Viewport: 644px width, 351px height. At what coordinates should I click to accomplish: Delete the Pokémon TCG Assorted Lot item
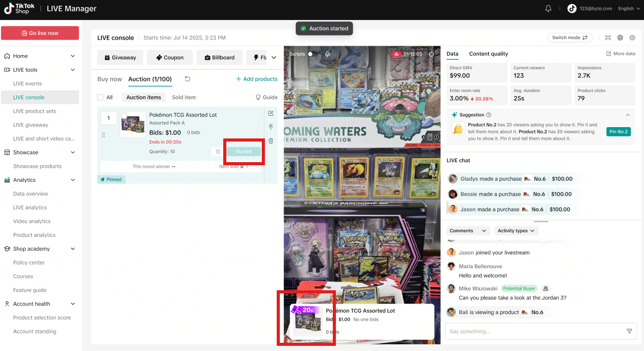click(x=271, y=141)
